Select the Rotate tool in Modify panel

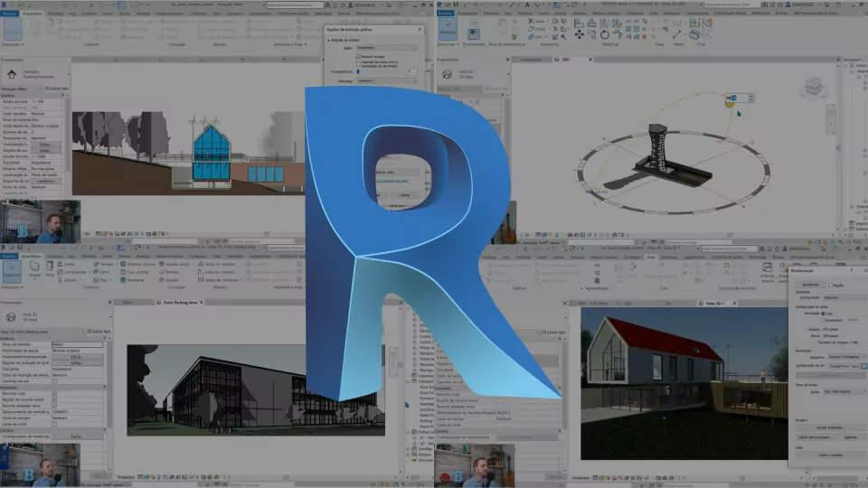click(604, 35)
